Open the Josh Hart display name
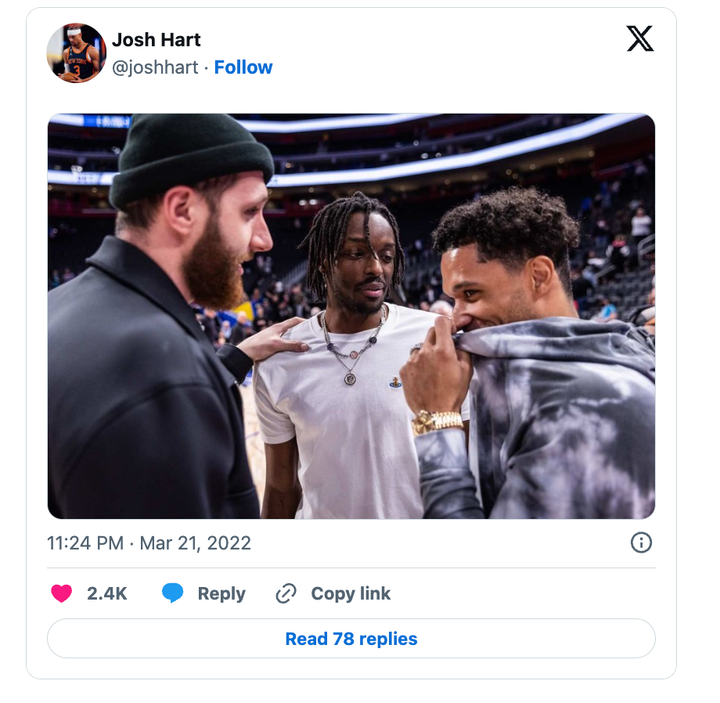The image size is (720, 703). tap(156, 40)
